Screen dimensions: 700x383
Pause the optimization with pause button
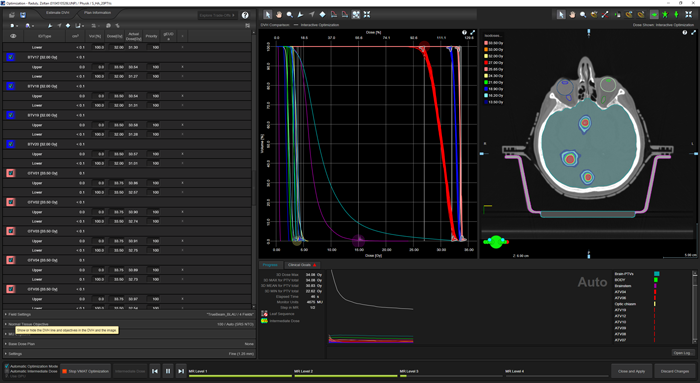coord(168,371)
